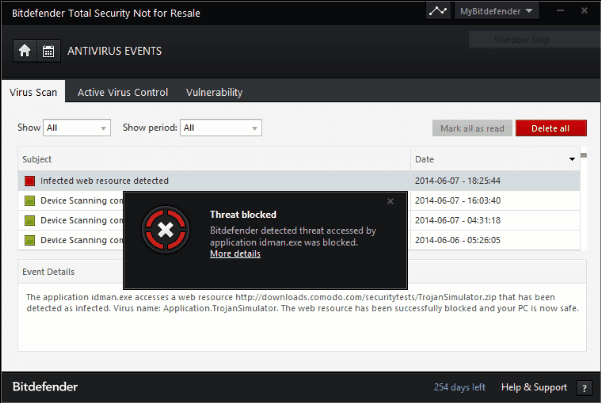Open the More details link
This screenshot has width=601, height=403.
(235, 254)
